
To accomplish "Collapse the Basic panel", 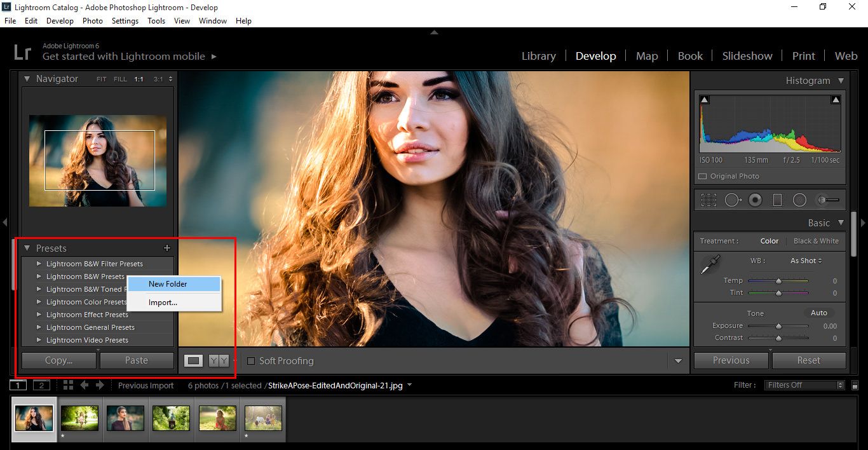I will click(841, 222).
